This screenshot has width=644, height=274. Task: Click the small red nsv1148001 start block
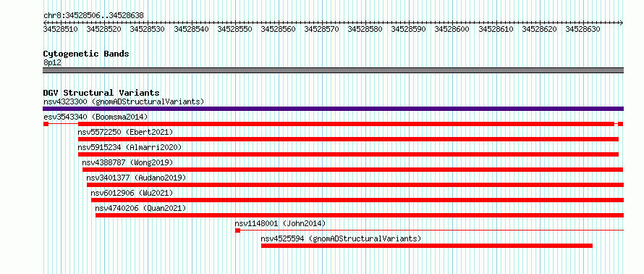[x=238, y=231]
